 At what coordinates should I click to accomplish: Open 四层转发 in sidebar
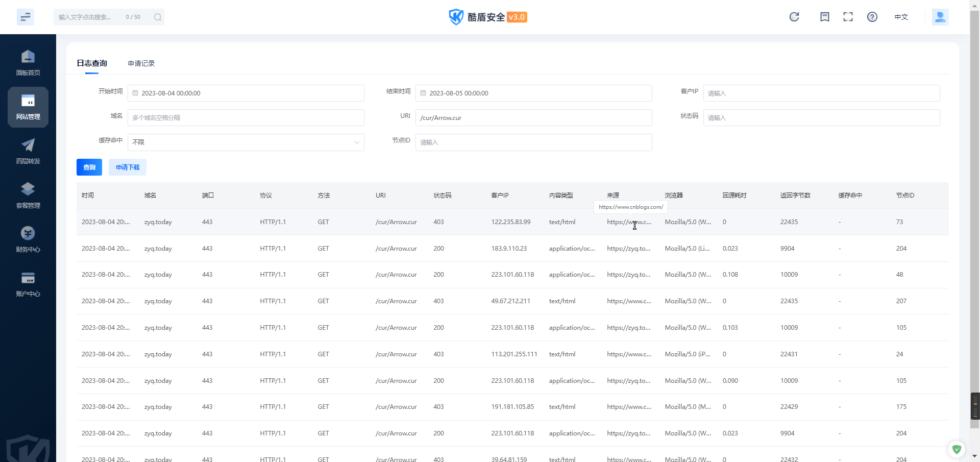[x=28, y=151]
